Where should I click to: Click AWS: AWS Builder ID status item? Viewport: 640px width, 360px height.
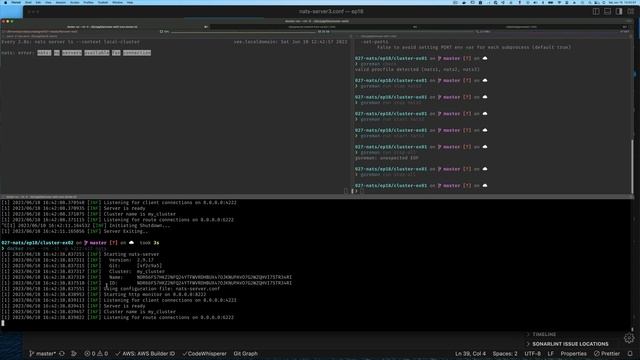(145, 353)
